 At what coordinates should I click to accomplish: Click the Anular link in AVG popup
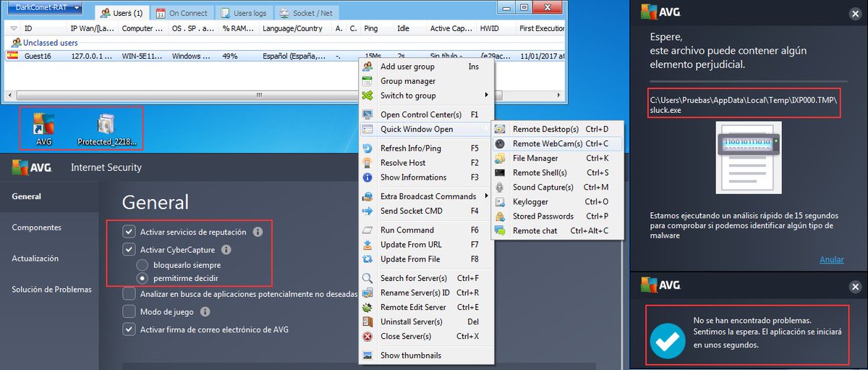[832, 259]
